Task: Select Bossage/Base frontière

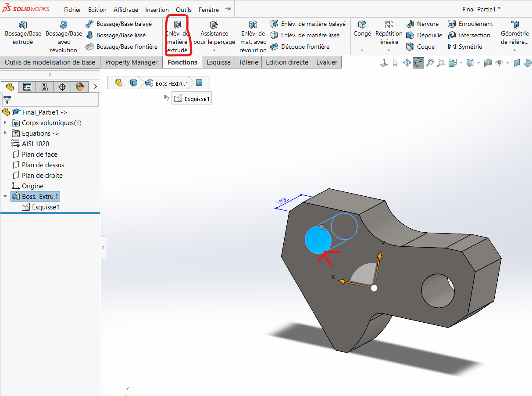Action: [x=121, y=47]
